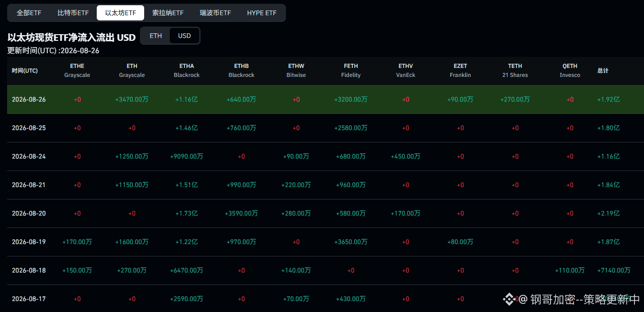This screenshot has width=644, height=312.
Task: Click the +7140.00万 total value
Action: [614, 270]
